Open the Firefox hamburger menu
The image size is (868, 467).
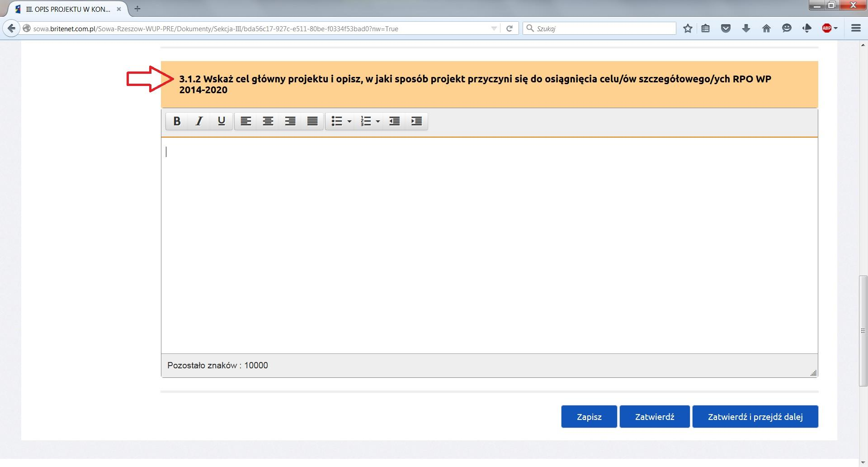(x=856, y=29)
